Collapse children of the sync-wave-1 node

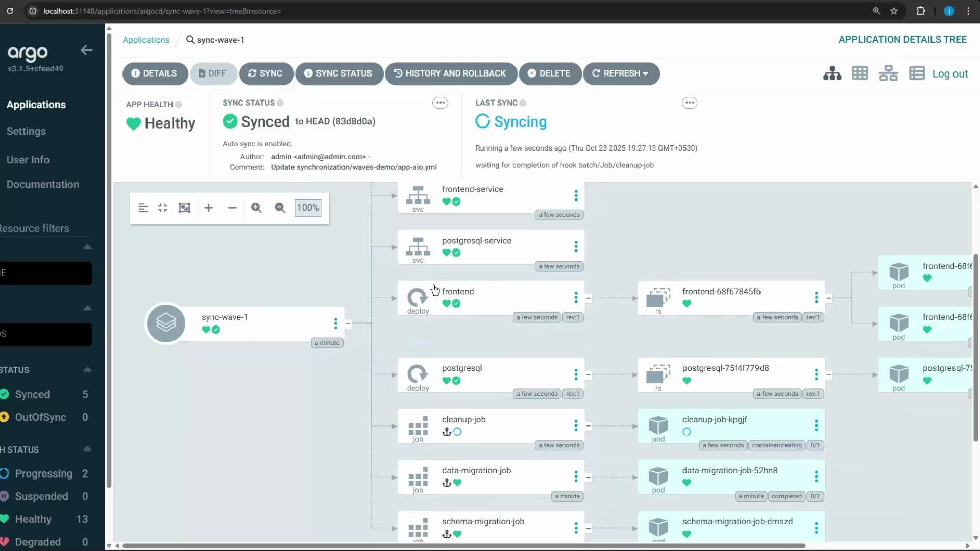(348, 323)
